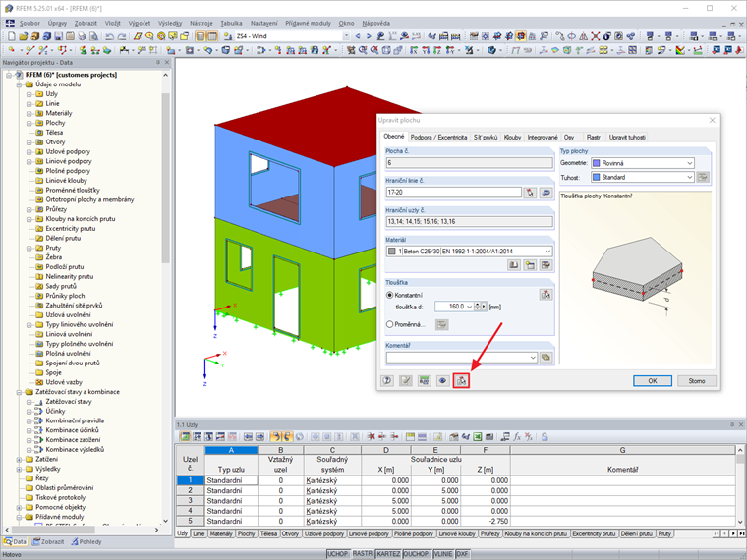Viewport: 747px width, 560px height.
Task: Open the Geometrie Rovinná dropdown
Action: (x=689, y=163)
